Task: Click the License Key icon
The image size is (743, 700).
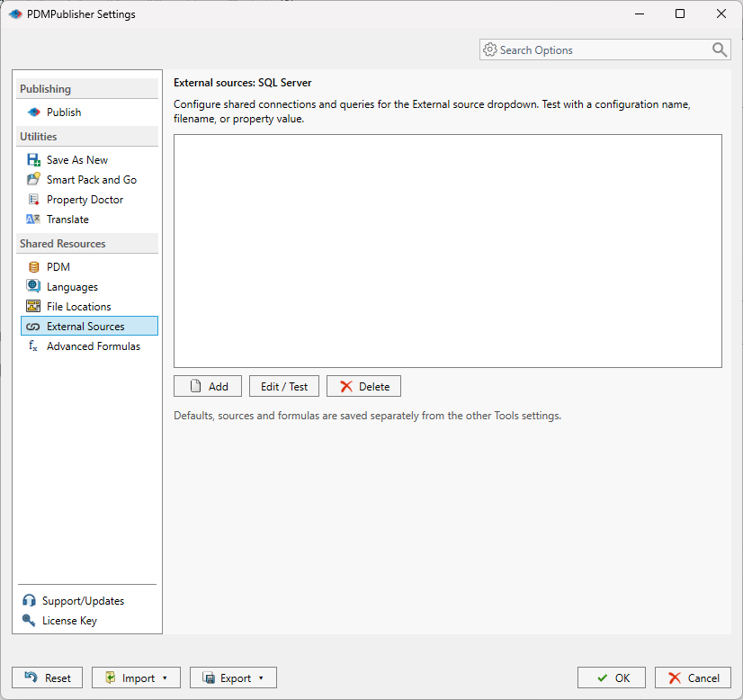Action: click(x=29, y=620)
